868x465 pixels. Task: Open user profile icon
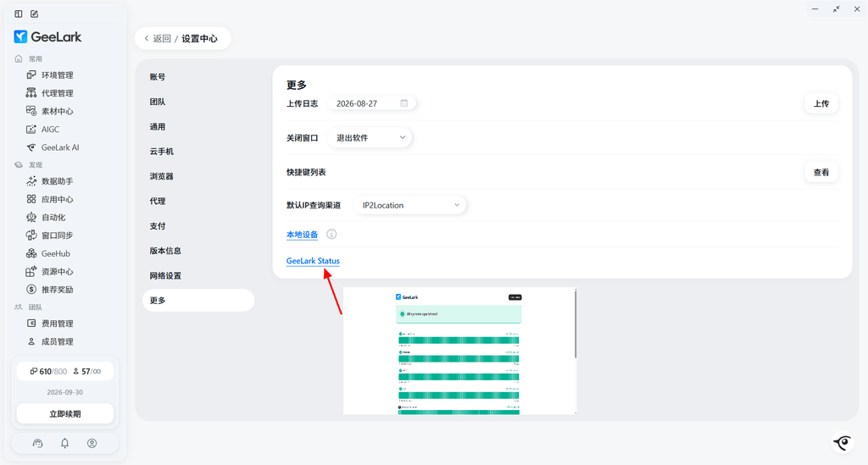[x=92, y=444]
